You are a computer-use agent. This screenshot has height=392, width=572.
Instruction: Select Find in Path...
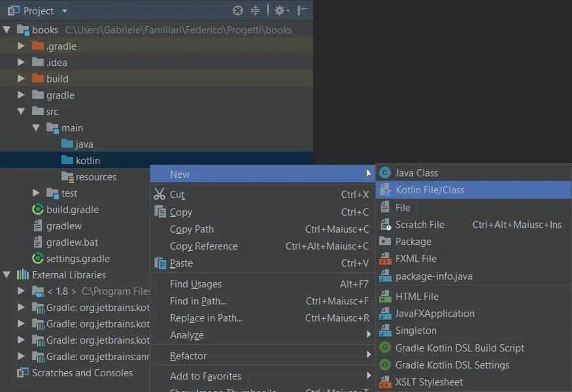(262, 301)
